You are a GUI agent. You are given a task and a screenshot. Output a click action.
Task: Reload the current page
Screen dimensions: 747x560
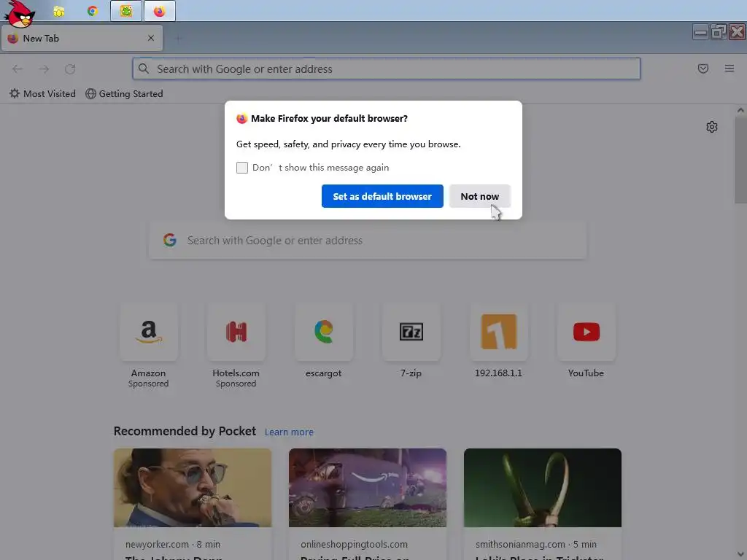(x=70, y=69)
